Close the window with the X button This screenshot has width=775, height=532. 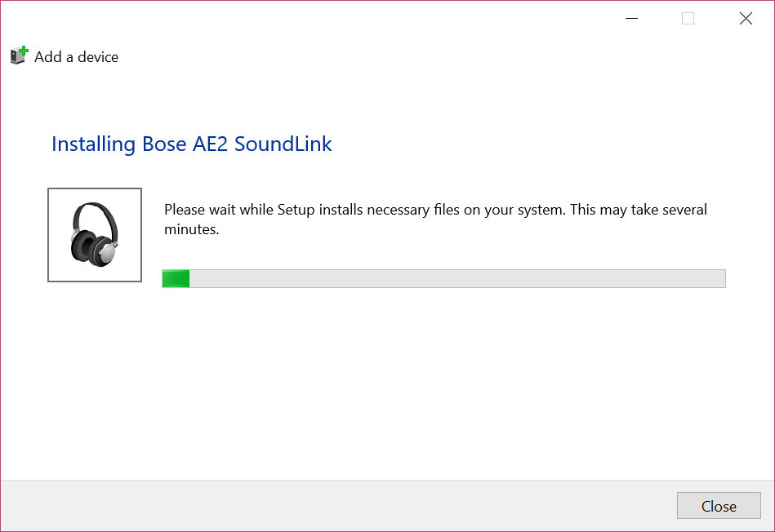click(746, 19)
